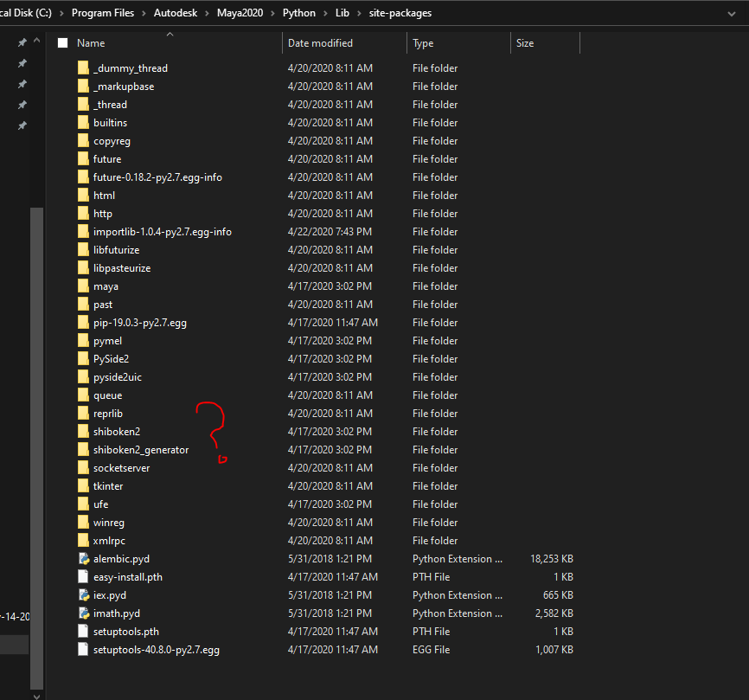Sort by the Size column header
Viewport: 749px width, 700px height.
click(525, 43)
